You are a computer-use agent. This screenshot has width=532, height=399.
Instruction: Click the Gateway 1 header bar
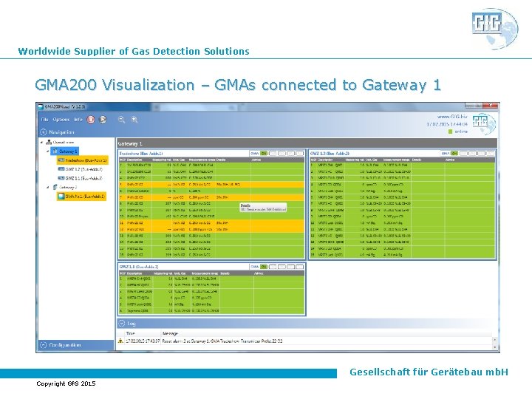click(307, 143)
